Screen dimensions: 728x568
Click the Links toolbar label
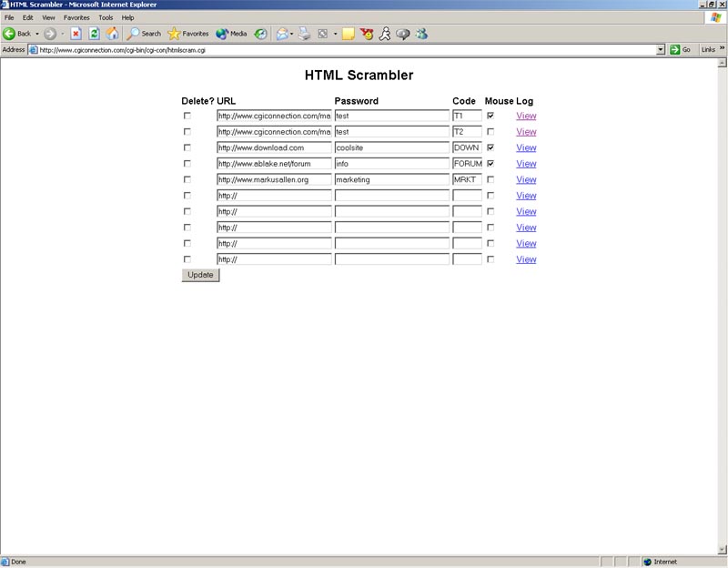point(708,50)
